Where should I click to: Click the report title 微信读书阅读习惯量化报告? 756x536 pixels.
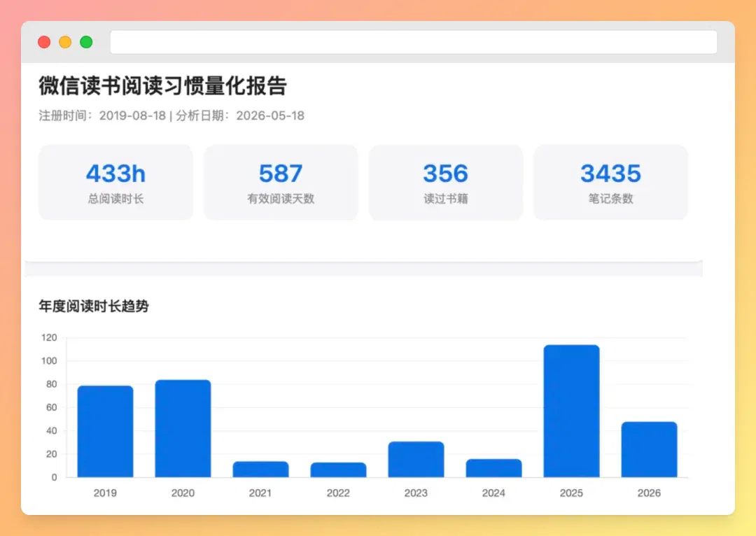tap(163, 86)
